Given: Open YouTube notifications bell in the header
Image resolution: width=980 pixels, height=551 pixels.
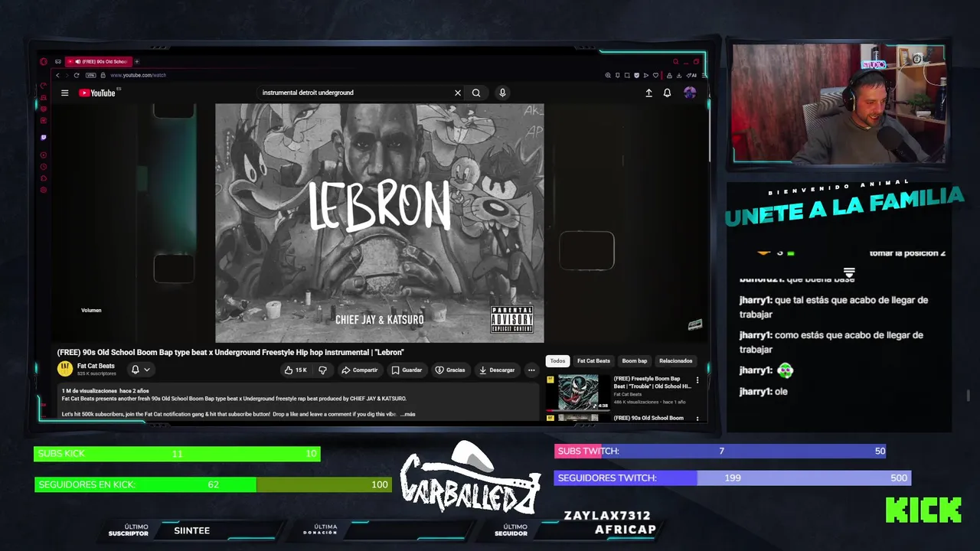Looking at the screenshot, I should (667, 93).
